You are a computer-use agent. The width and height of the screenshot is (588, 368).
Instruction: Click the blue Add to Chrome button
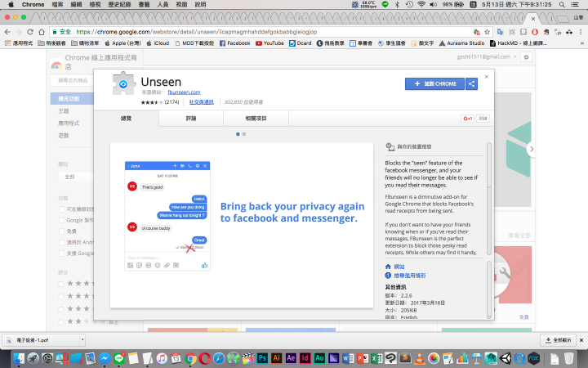click(434, 83)
